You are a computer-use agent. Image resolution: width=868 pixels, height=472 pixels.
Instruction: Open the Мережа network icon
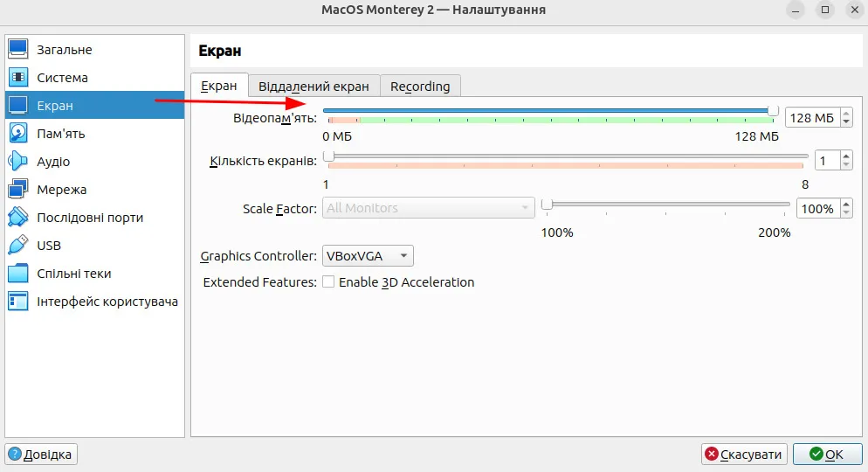tap(17, 189)
